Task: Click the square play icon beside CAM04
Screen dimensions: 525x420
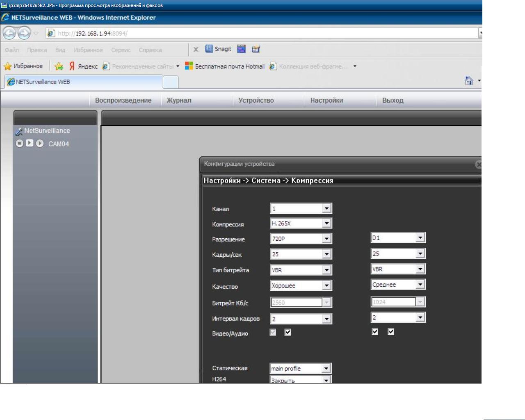Action: [30, 143]
